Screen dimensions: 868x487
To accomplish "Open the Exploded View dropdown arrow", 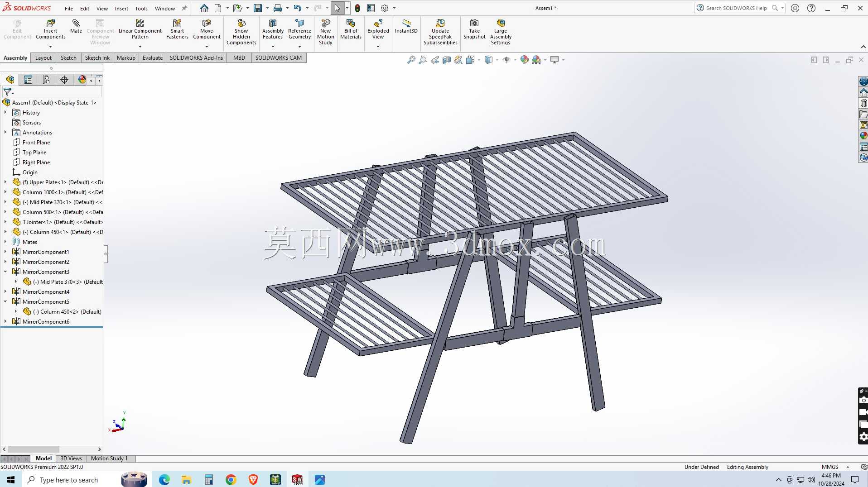I will [x=378, y=47].
